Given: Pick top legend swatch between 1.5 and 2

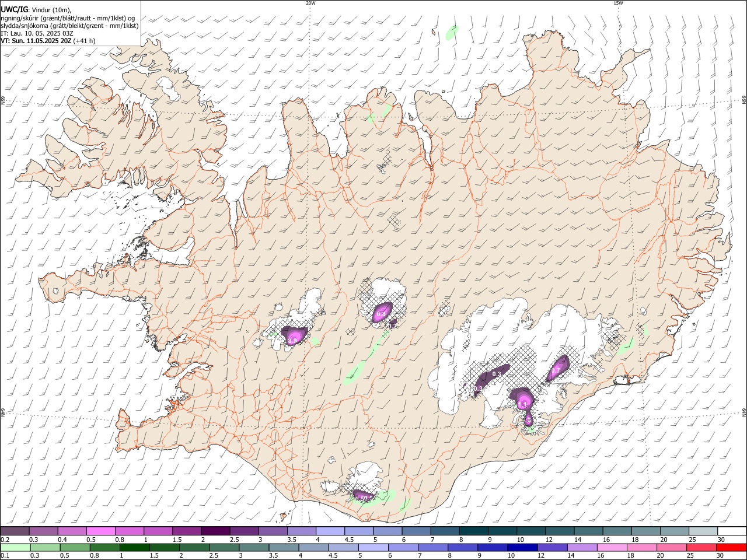Looking at the screenshot, I should [187, 531].
